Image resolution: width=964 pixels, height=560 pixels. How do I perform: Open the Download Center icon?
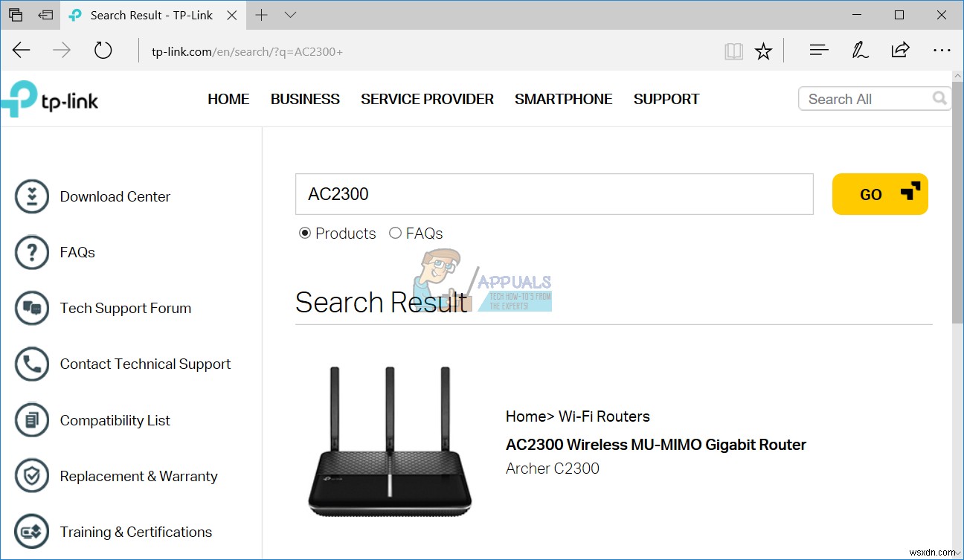click(31, 196)
